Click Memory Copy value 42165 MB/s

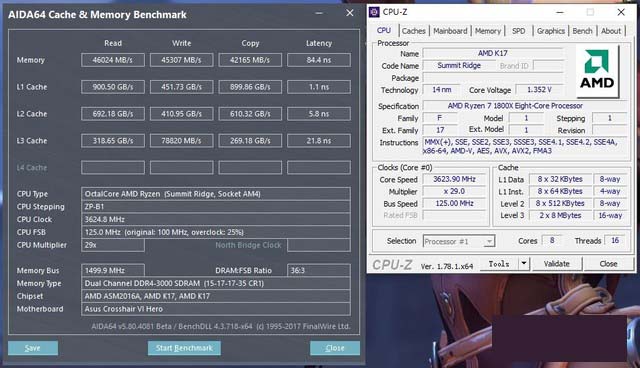click(x=250, y=60)
